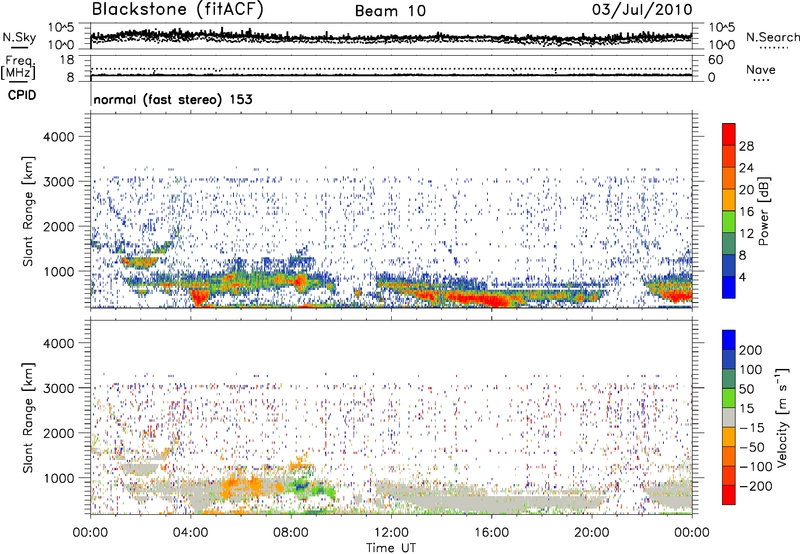Click the '18' tick on frequency axis
The image size is (800, 554).
click(66, 60)
